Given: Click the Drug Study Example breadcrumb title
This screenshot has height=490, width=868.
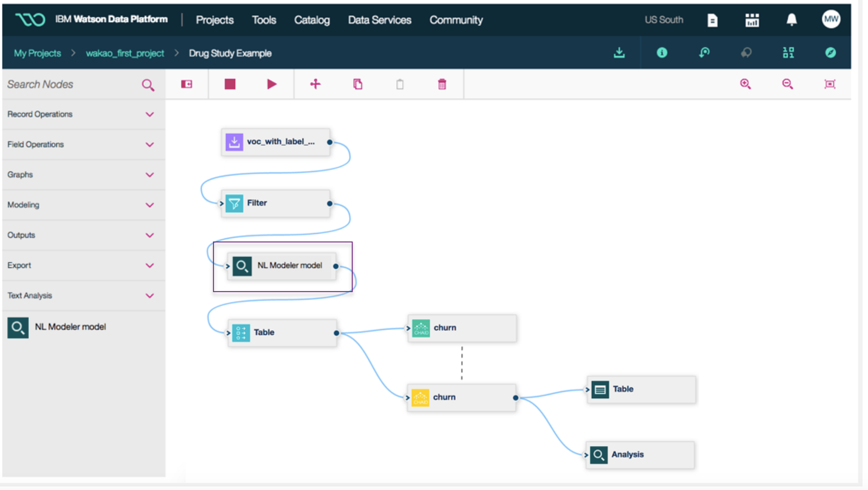Looking at the screenshot, I should (x=230, y=53).
